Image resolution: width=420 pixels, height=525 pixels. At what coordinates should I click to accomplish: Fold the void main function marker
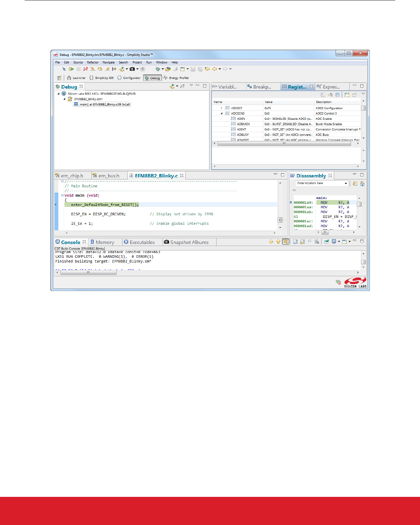[62, 195]
